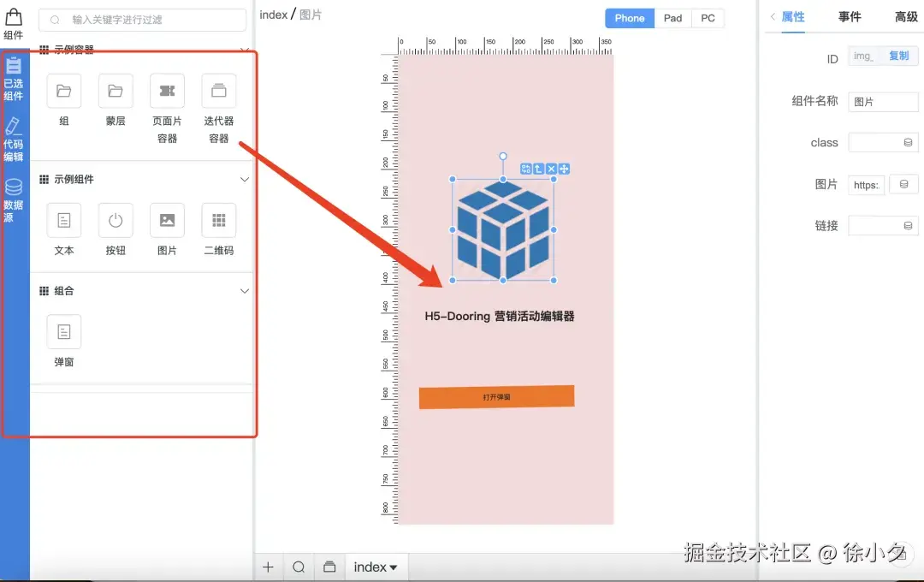
Task: Delete selected image with X icon
Action: [x=551, y=169]
